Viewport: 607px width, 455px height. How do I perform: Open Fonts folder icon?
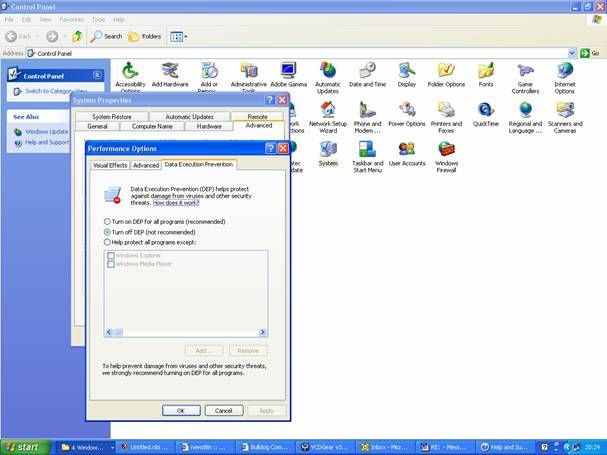(486, 75)
